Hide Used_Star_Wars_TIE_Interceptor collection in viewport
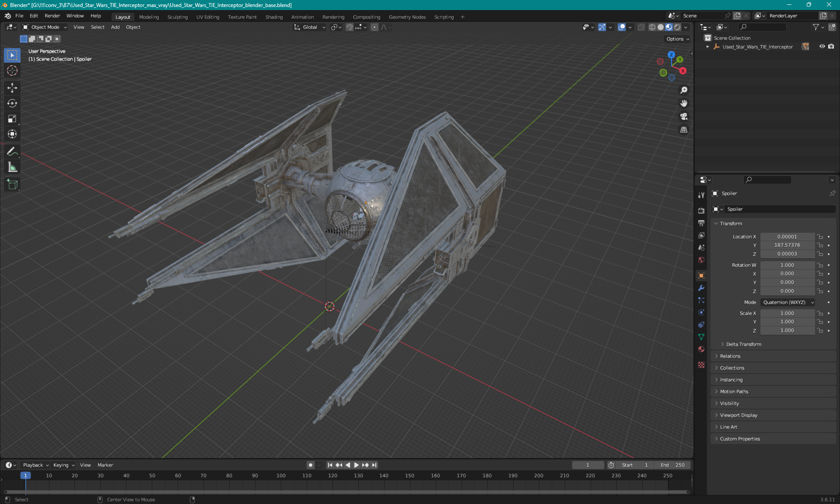 tap(822, 46)
